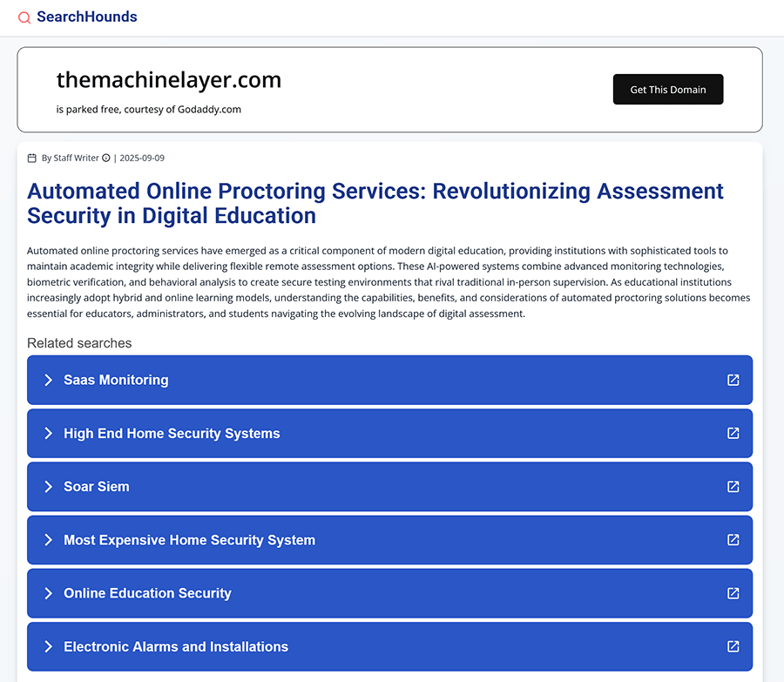Click the SearchHounds magnifier logo icon
The width and height of the screenshot is (784, 682).
[24, 17]
